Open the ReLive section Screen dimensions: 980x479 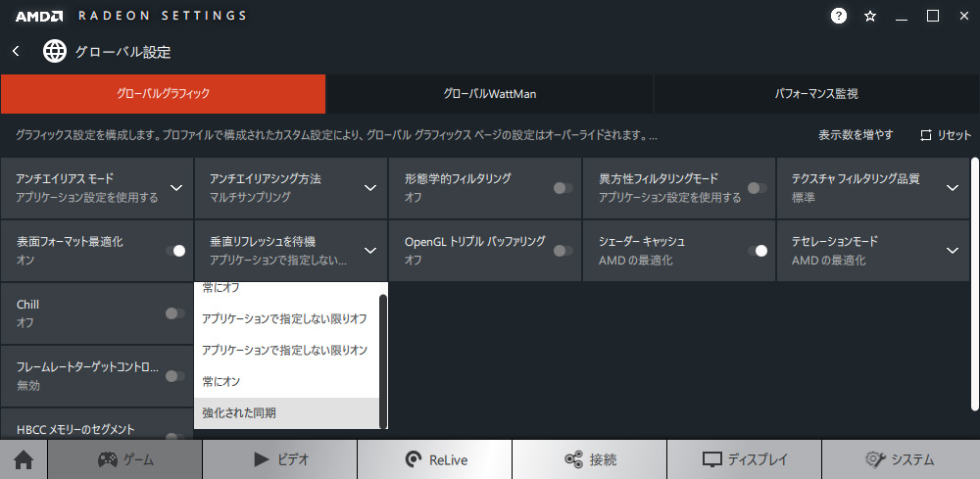click(435, 460)
